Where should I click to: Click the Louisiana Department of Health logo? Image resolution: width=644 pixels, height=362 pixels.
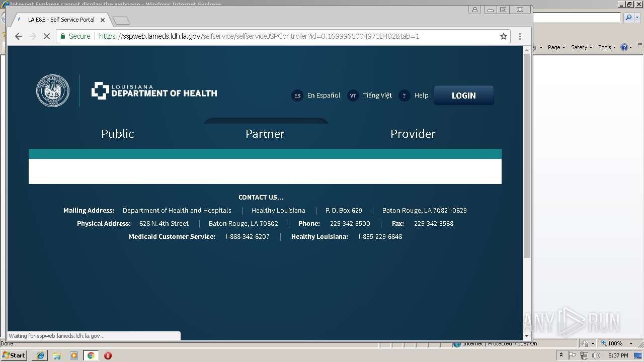coord(154,91)
